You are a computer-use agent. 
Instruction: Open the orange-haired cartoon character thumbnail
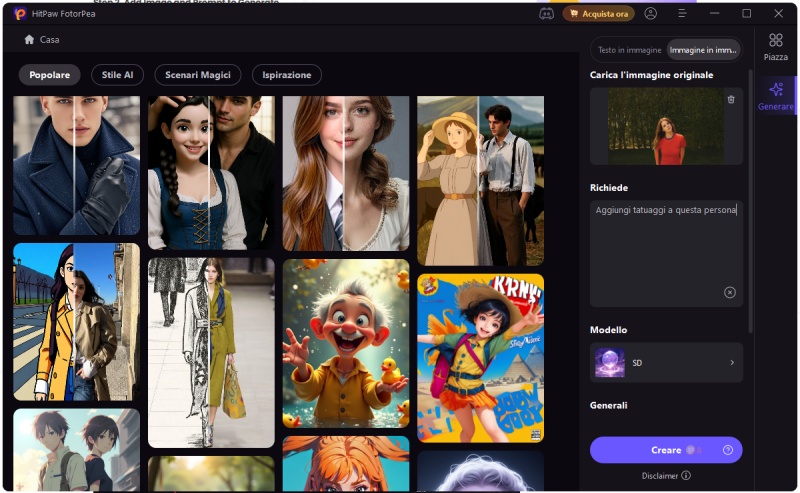[346, 464]
